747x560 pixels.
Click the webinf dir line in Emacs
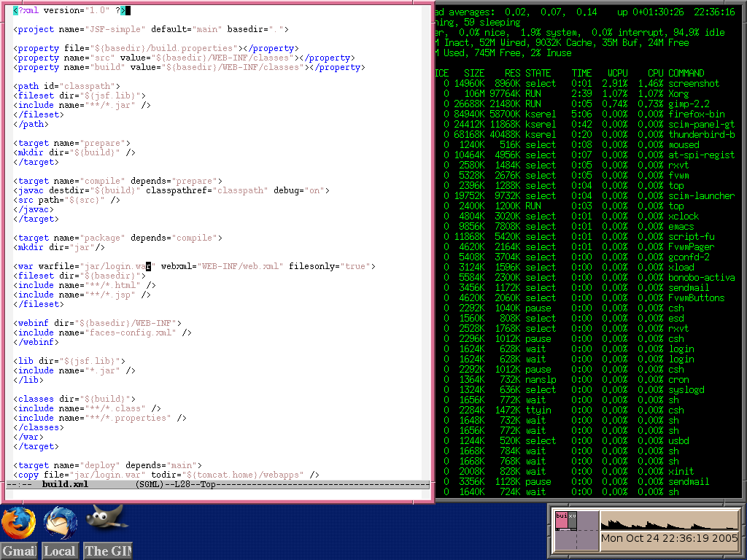coord(97,323)
